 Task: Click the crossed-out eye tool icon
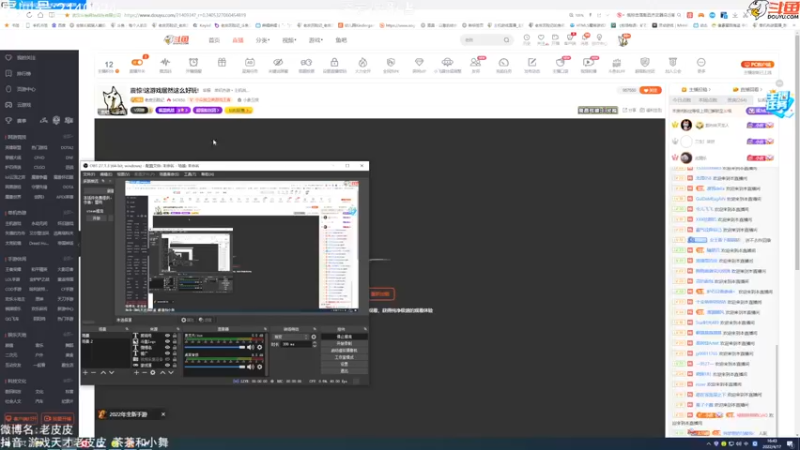point(278,62)
